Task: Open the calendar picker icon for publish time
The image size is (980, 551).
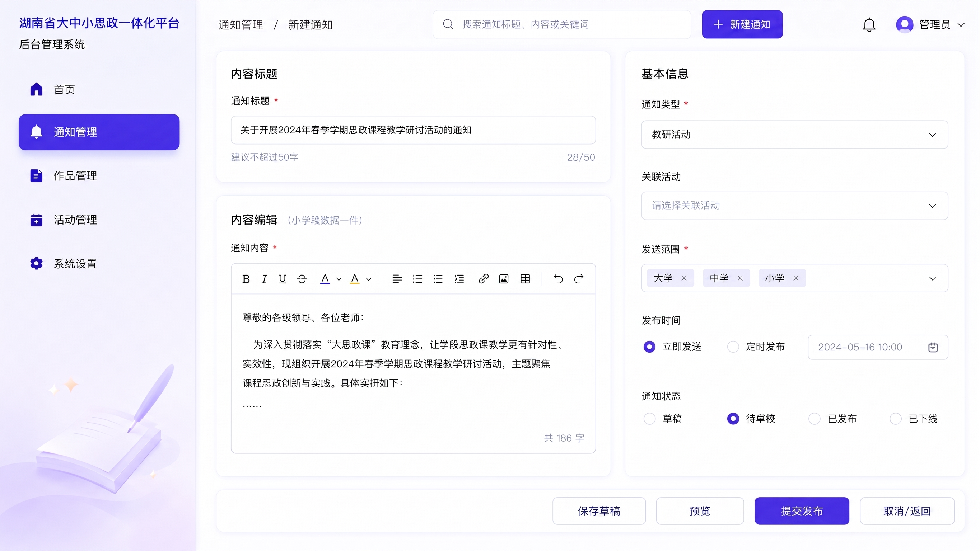Action: pyautogui.click(x=933, y=347)
